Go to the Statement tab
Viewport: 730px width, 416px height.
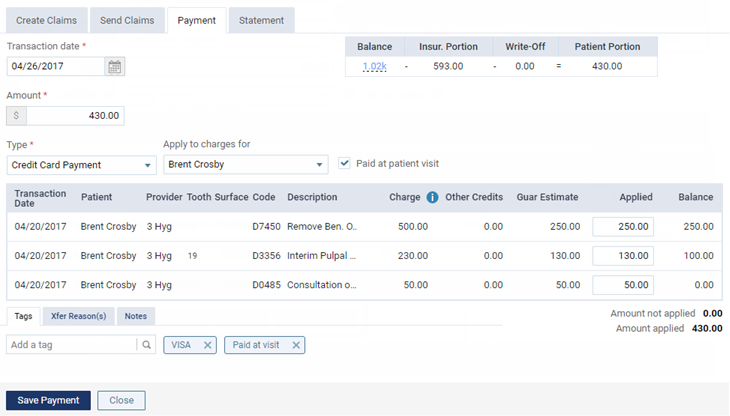coord(262,20)
